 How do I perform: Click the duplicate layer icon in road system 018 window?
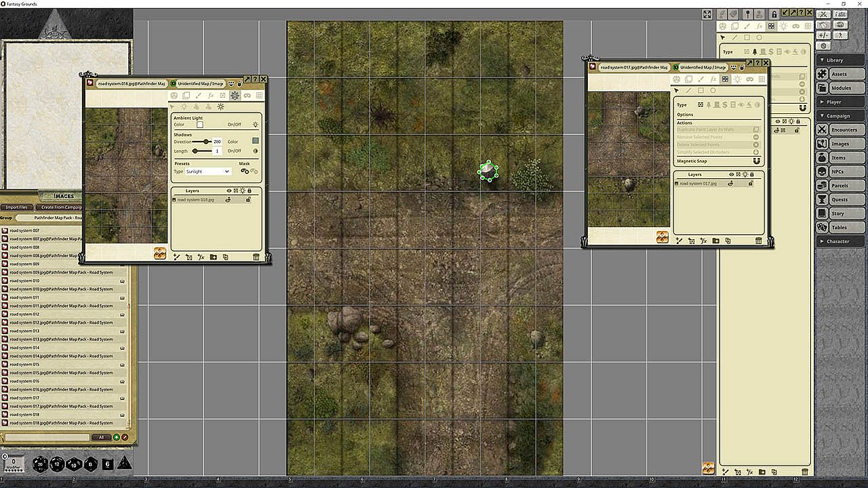click(x=225, y=257)
